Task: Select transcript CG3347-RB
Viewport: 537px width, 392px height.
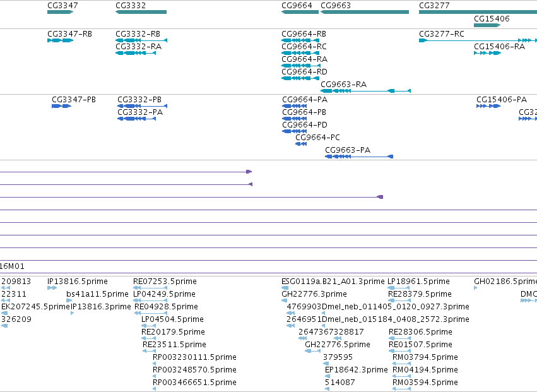Action: pos(61,40)
